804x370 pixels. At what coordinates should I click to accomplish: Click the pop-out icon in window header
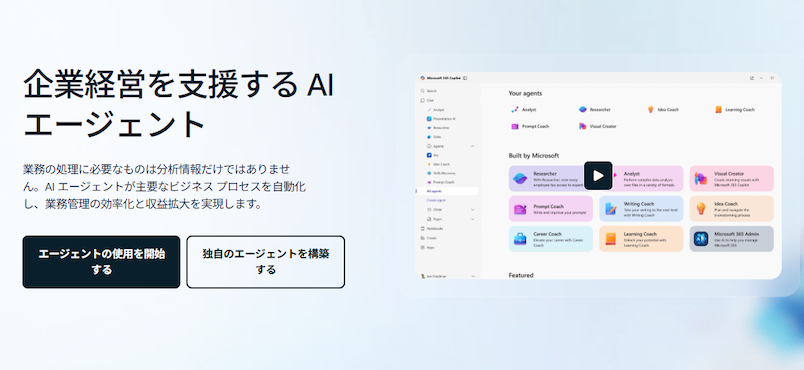tap(752, 78)
